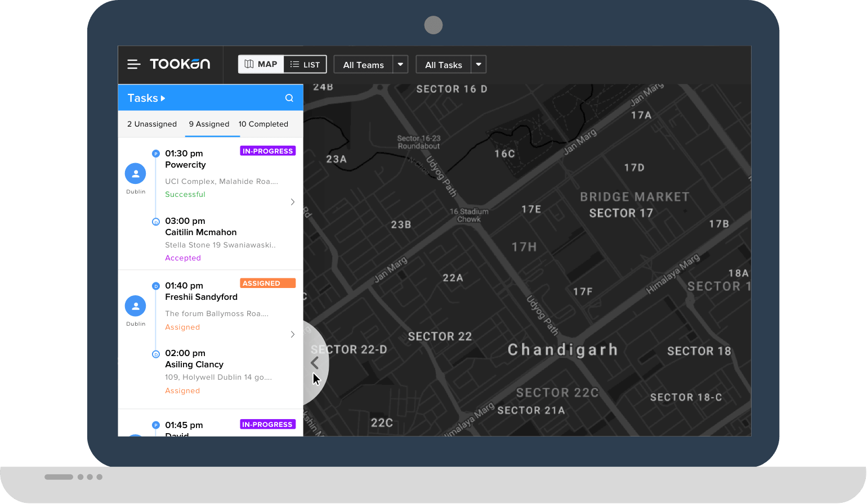The image size is (867, 504).
Task: Click pickup marker icon at 01:30 pm
Action: [x=156, y=154]
